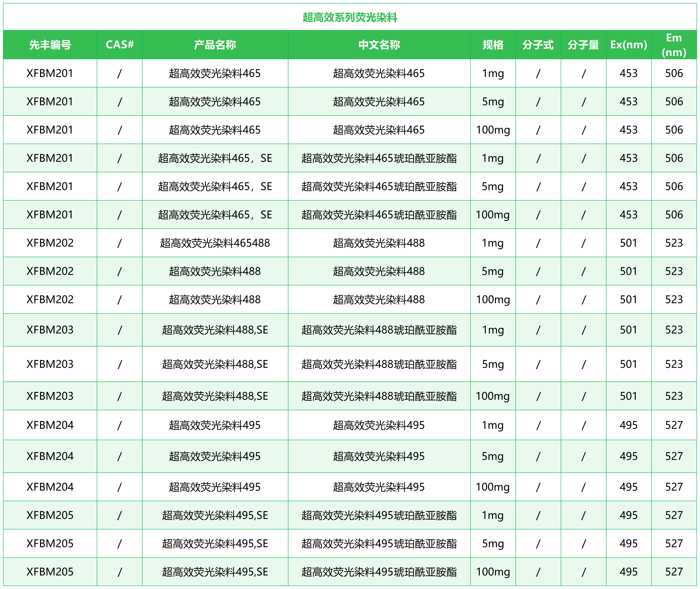Click the Ex(nm) column header
Viewport: 700px width, 589px height.
click(628, 45)
